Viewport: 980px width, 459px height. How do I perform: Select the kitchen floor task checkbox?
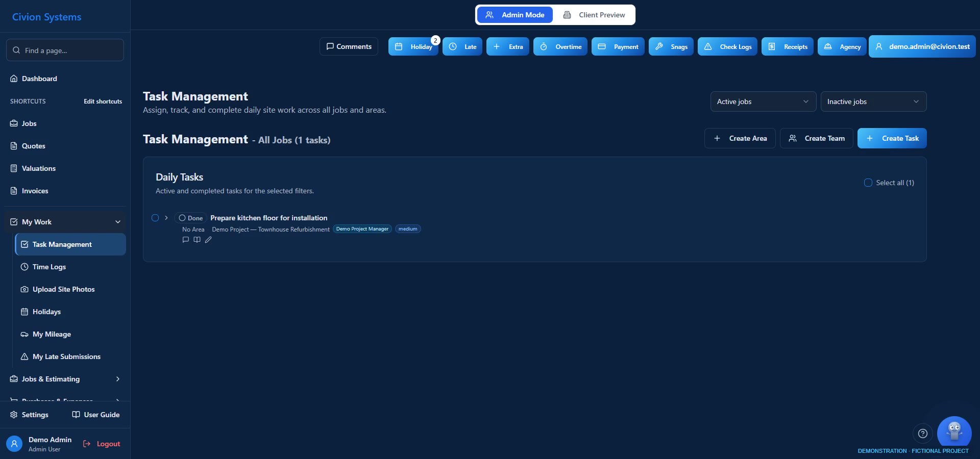point(155,218)
